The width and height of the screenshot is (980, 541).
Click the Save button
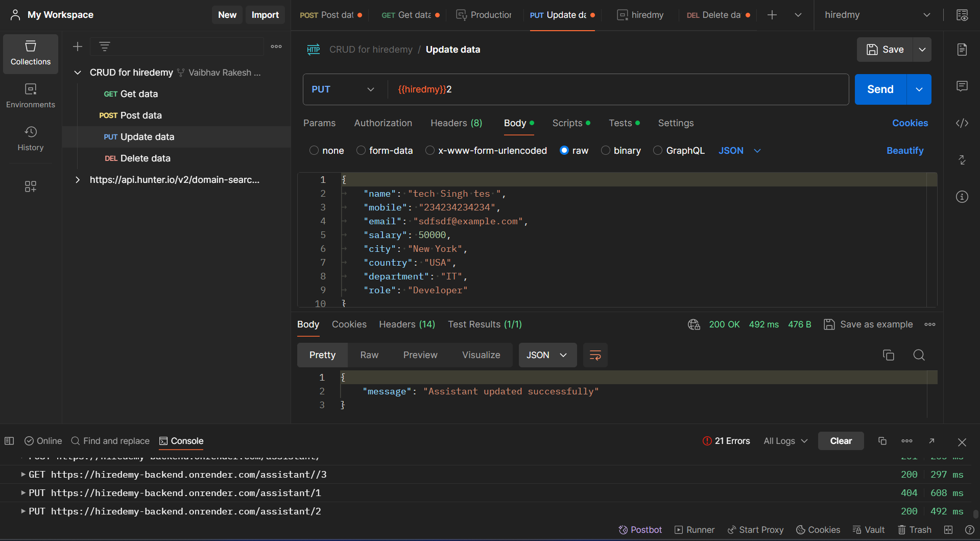(x=885, y=50)
